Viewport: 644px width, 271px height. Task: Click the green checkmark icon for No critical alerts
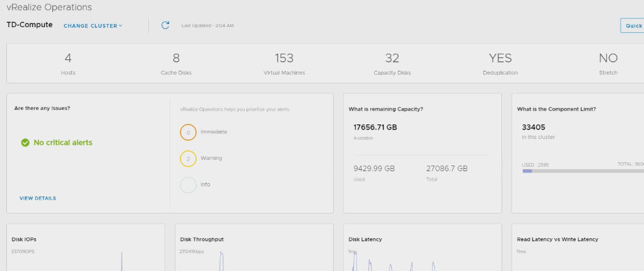point(25,143)
